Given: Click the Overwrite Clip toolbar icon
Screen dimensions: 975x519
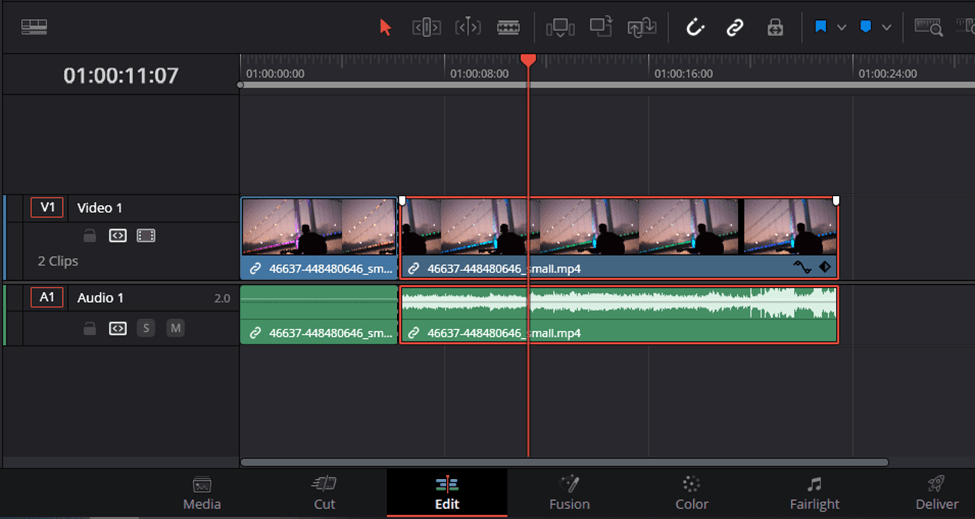Looking at the screenshot, I should click(601, 27).
